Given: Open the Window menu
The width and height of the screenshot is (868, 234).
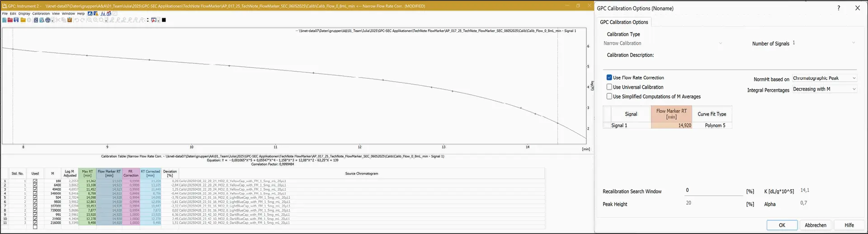Looking at the screenshot, I should [68, 14].
